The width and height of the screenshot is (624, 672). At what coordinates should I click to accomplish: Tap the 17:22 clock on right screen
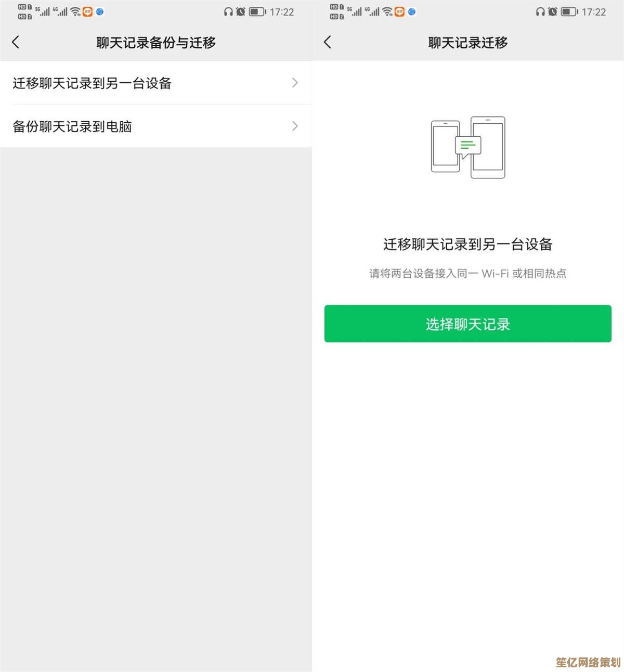point(594,12)
